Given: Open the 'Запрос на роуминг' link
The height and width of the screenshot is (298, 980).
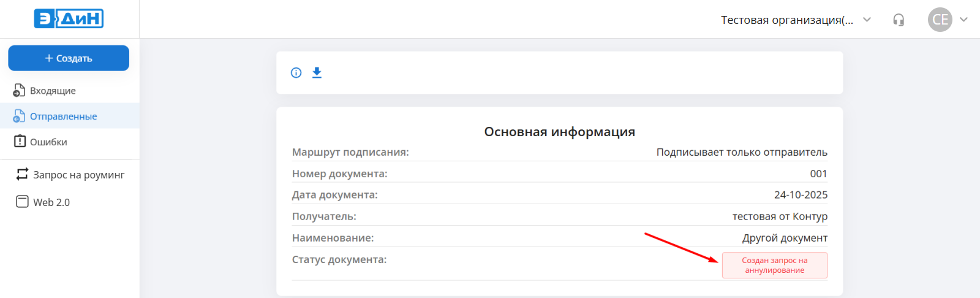Looking at the screenshot, I should (x=79, y=175).
